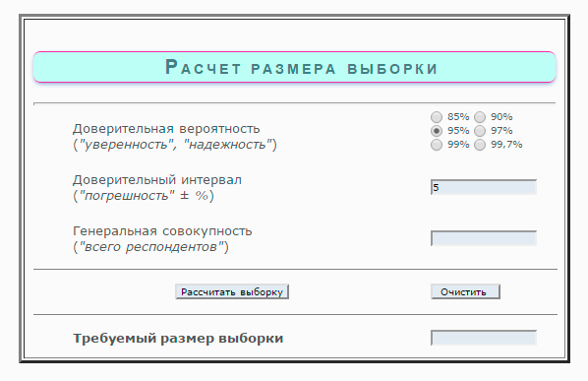The width and height of the screenshot is (588, 381).
Task: Click the confidence interval field containing 5
Action: pyautogui.click(x=484, y=187)
